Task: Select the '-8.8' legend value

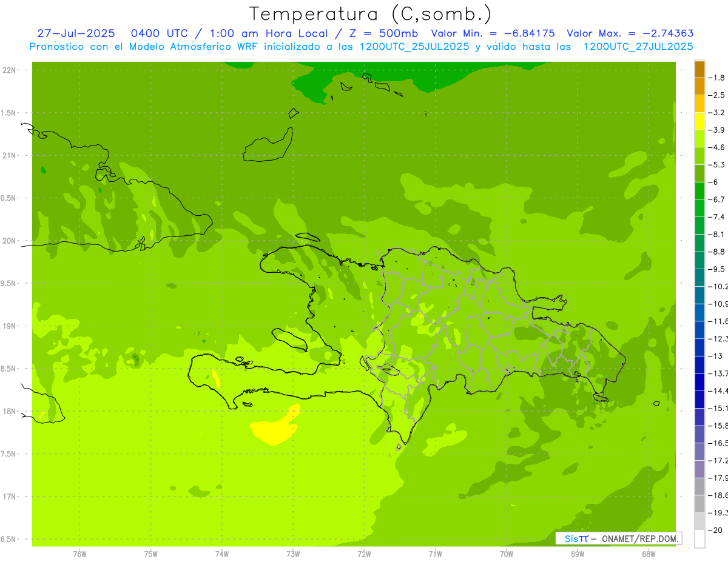Action: click(717, 252)
